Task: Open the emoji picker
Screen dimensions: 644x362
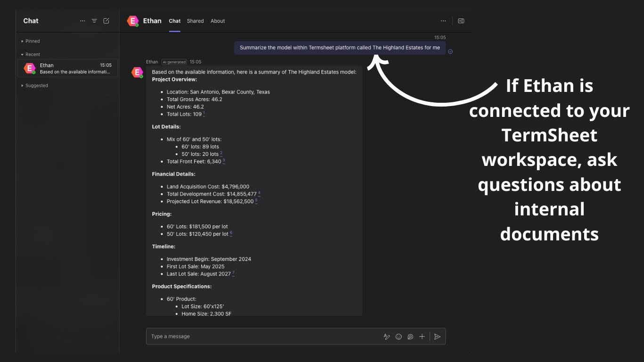Action: pyautogui.click(x=399, y=337)
